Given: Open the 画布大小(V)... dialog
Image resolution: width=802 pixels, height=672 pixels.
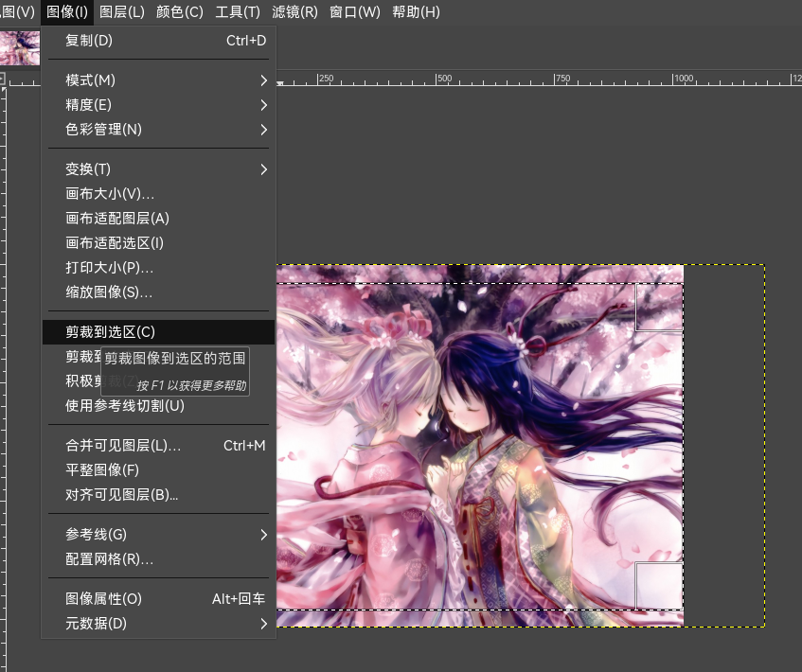Looking at the screenshot, I should pos(158,194).
